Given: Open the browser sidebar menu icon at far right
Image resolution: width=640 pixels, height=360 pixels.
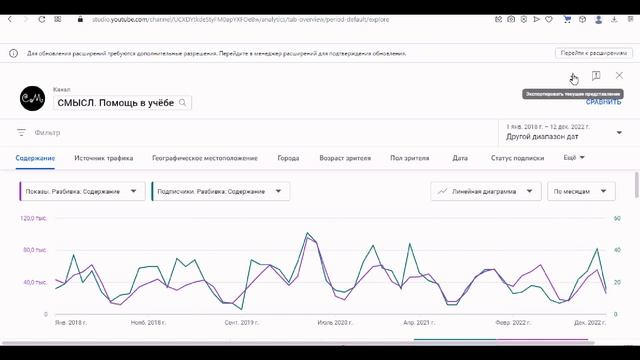Looking at the screenshot, I should pyautogui.click(x=631, y=19).
